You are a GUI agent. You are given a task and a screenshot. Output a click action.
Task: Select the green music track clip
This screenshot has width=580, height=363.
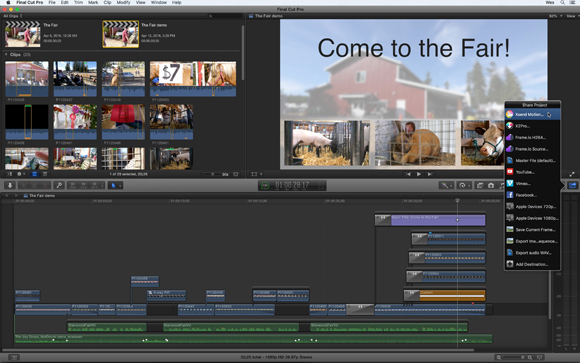[x=253, y=339]
